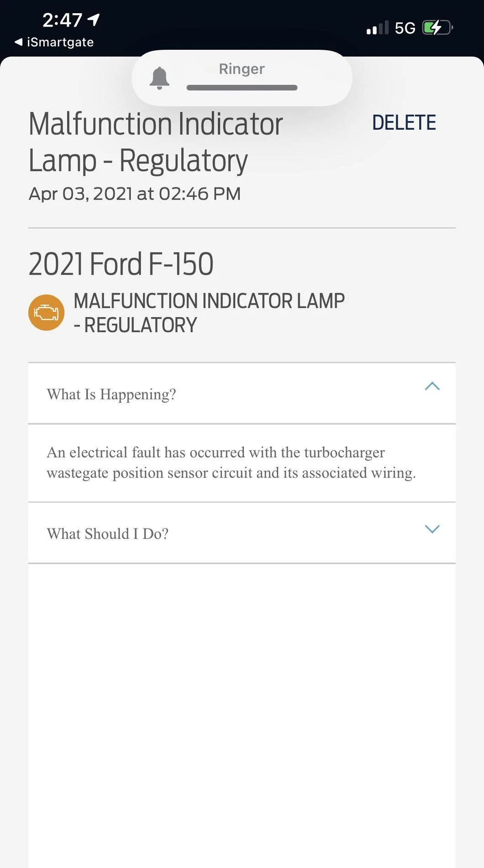
Task: Tap the Ringer bell icon
Action: tap(159, 78)
